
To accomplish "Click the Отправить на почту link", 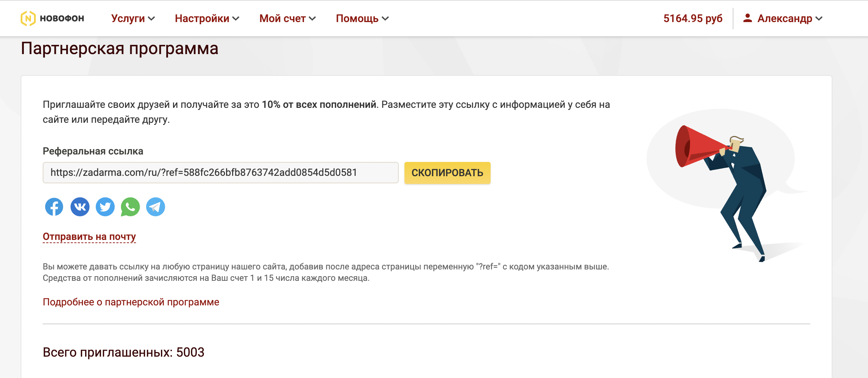I will [x=89, y=237].
